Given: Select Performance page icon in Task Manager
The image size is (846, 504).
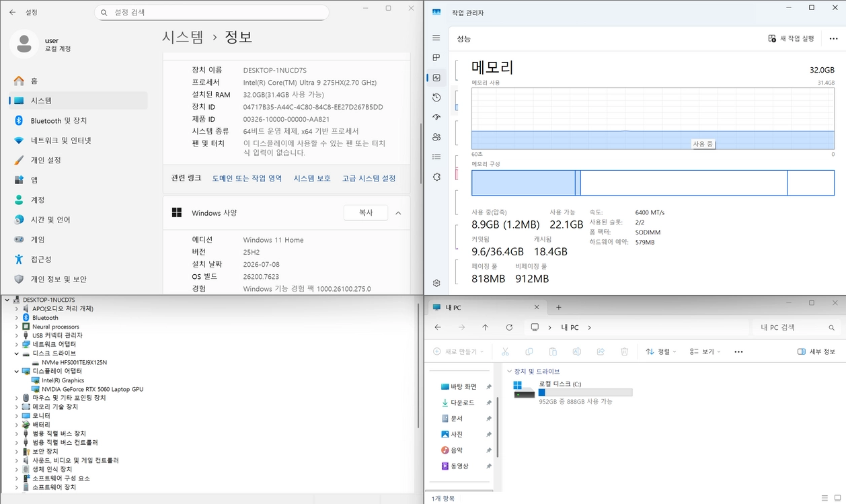Looking at the screenshot, I should tap(436, 78).
